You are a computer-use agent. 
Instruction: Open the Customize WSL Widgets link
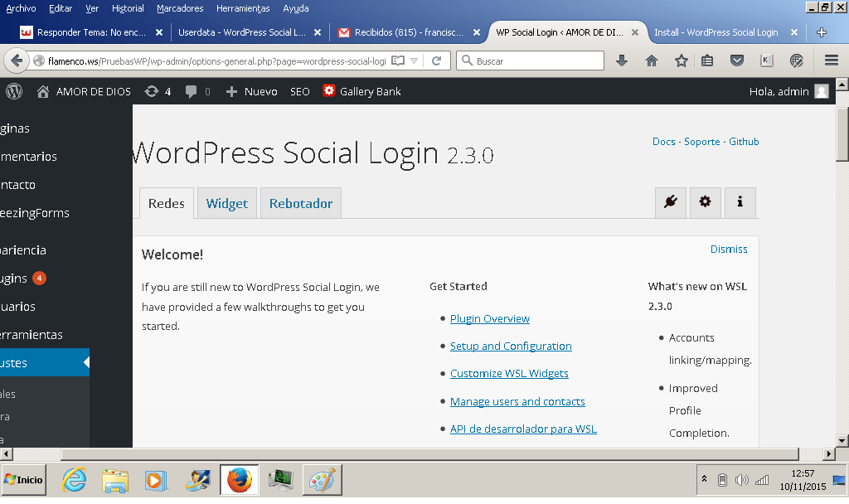(x=509, y=374)
